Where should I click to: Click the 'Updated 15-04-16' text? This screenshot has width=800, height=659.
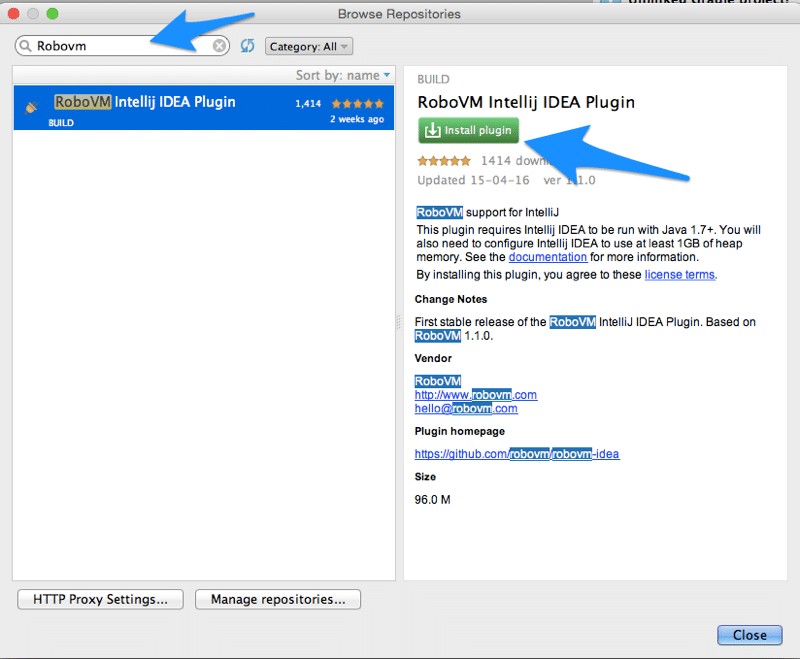473,180
